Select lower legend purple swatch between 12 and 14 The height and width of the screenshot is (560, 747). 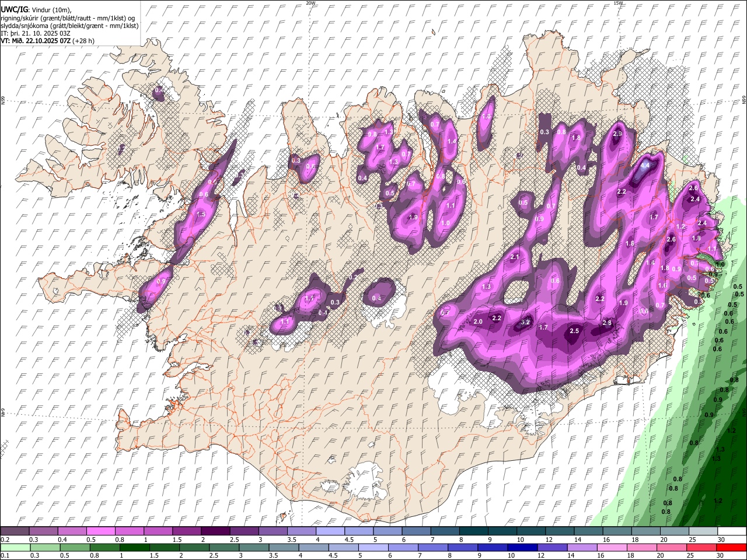552,547
